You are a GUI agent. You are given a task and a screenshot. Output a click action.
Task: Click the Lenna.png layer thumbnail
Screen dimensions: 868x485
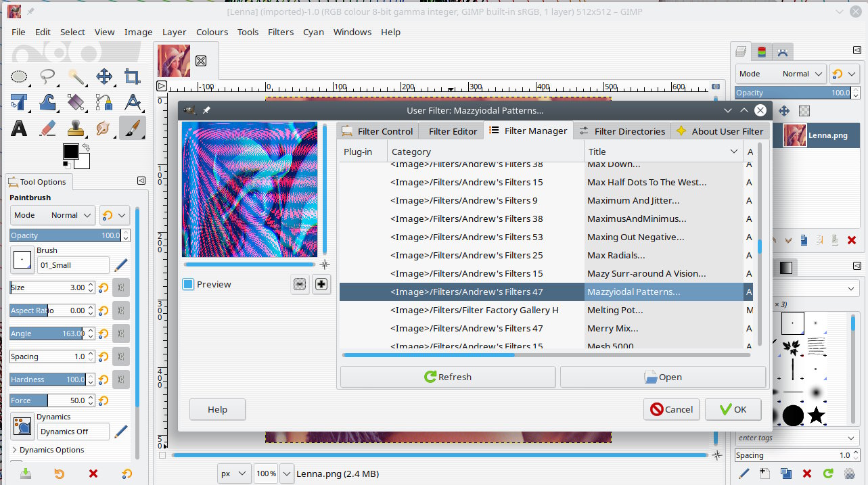tap(794, 135)
